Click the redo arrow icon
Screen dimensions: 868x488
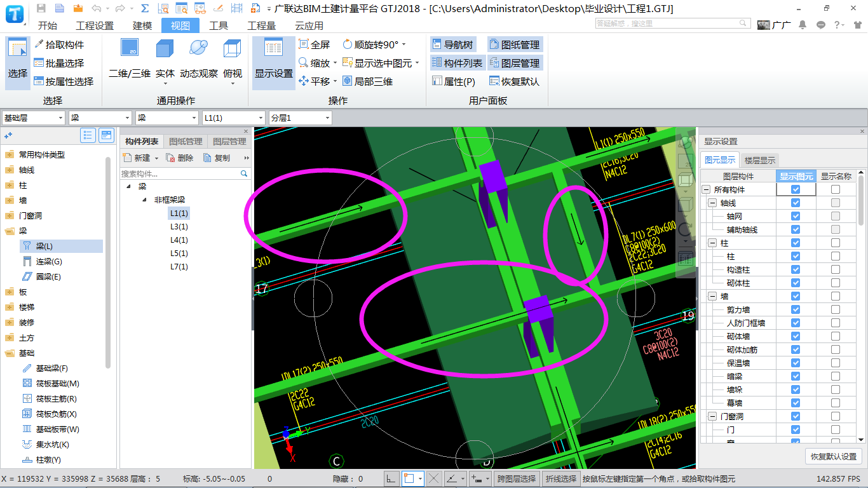(119, 8)
